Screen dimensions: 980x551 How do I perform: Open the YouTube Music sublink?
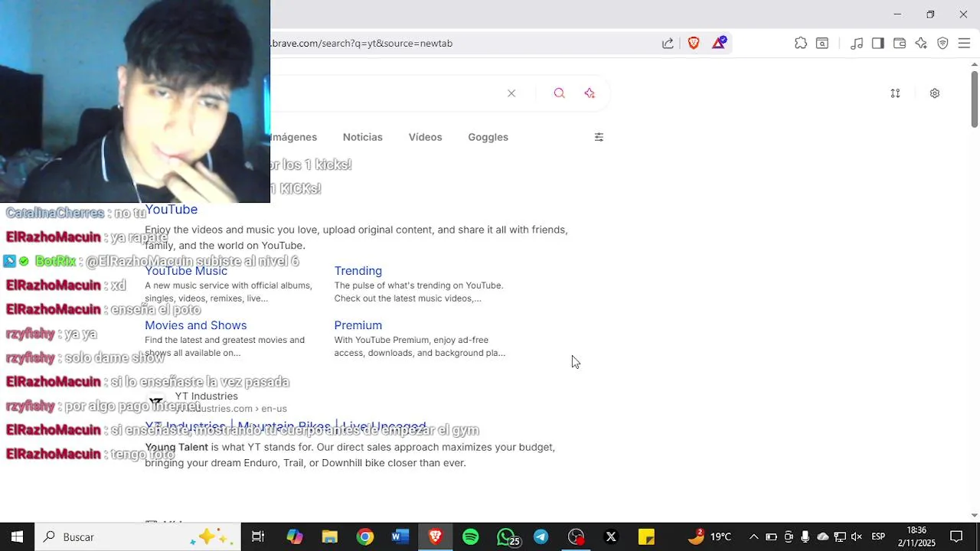coord(186,271)
